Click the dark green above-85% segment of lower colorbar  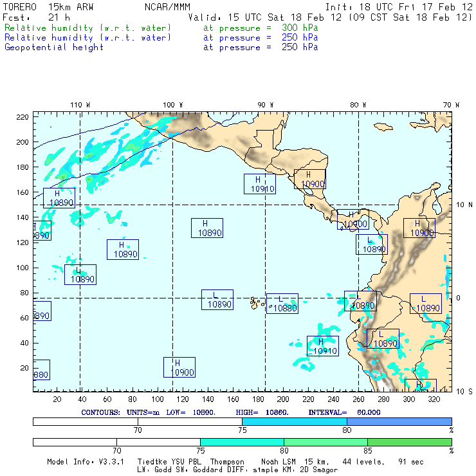click(410, 442)
